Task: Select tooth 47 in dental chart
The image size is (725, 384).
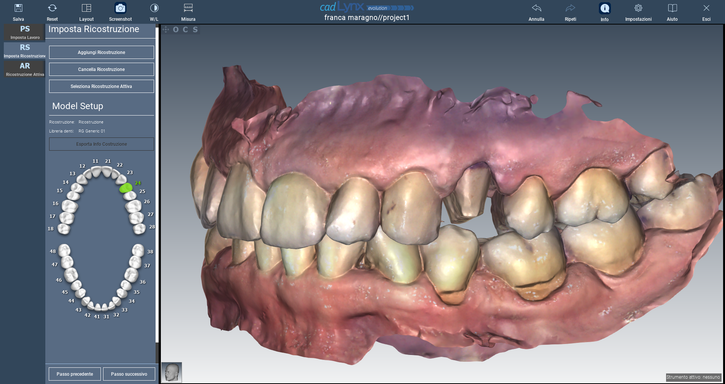Action: pyautogui.click(x=68, y=262)
